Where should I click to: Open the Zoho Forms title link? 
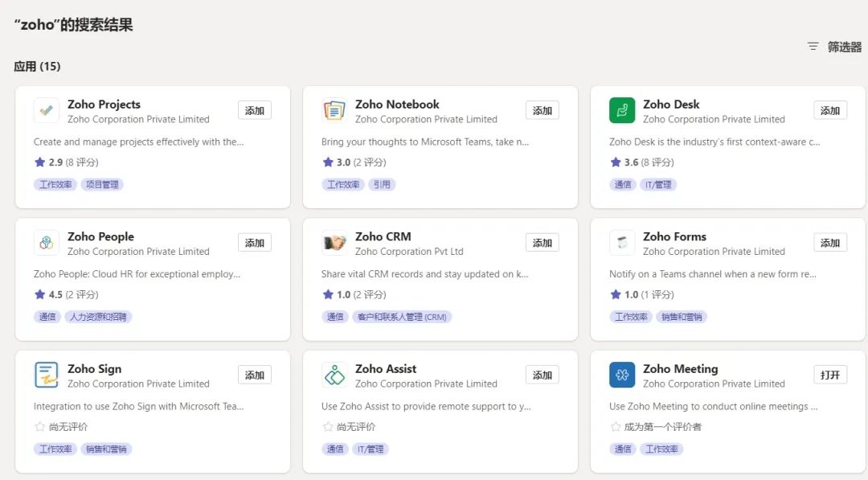(x=674, y=236)
